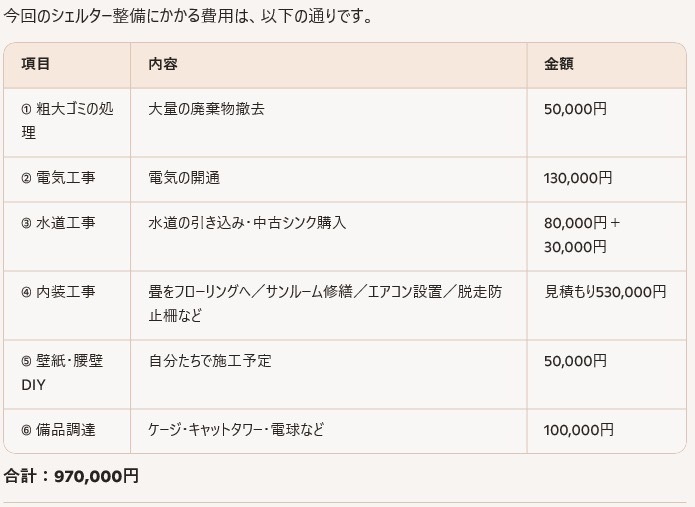Click the 電気の開通 description cell
695x507 pixels.
(184, 178)
